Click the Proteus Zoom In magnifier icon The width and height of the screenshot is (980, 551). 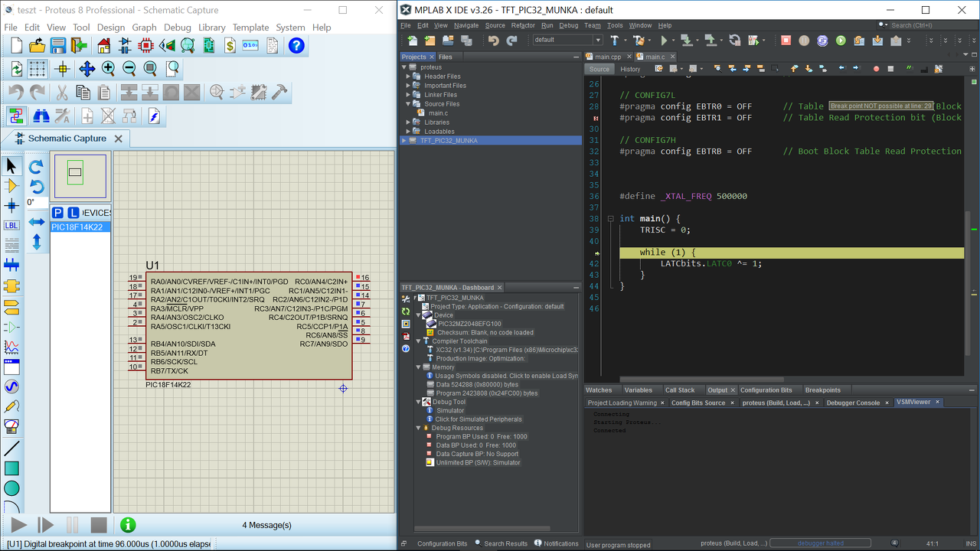point(108,69)
